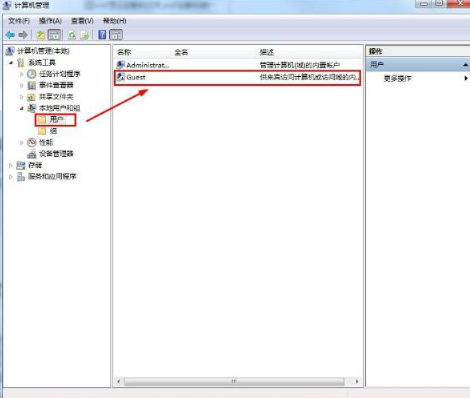Open the 文件(F) menu
This screenshot has width=470, height=398.
[x=19, y=21]
